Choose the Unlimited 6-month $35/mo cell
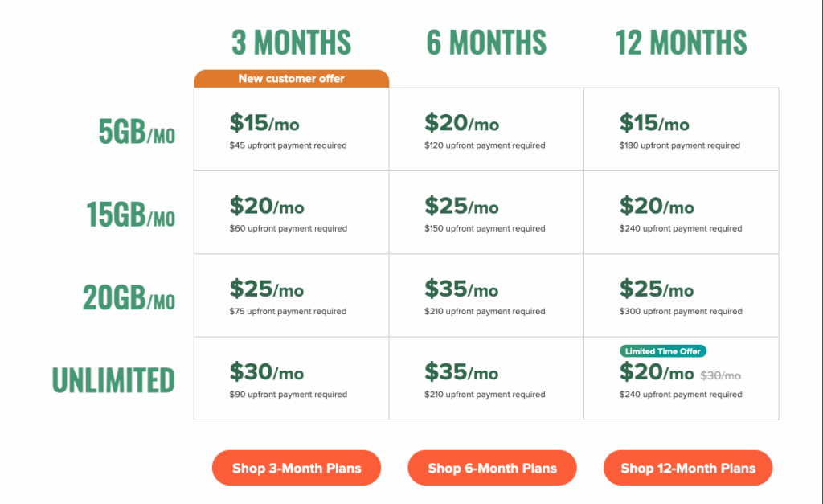Screen dimensions: 823x504 486,379
